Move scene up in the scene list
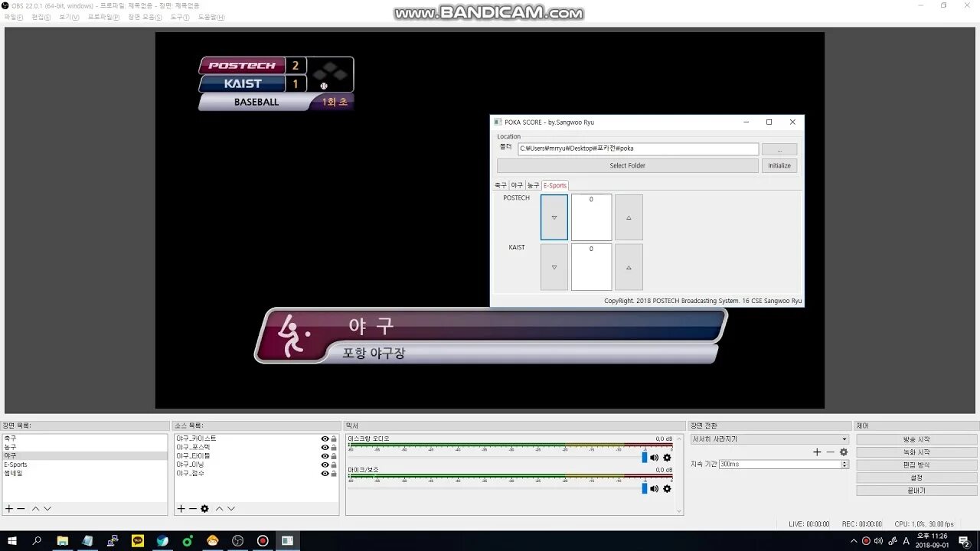980x551 pixels. point(35,509)
